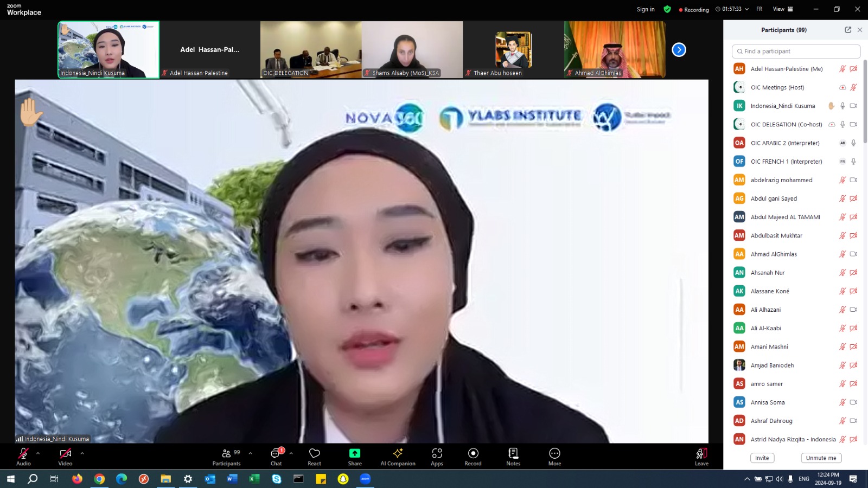The height and width of the screenshot is (488, 868).
Task: Open the Apps panel
Action: (437, 456)
